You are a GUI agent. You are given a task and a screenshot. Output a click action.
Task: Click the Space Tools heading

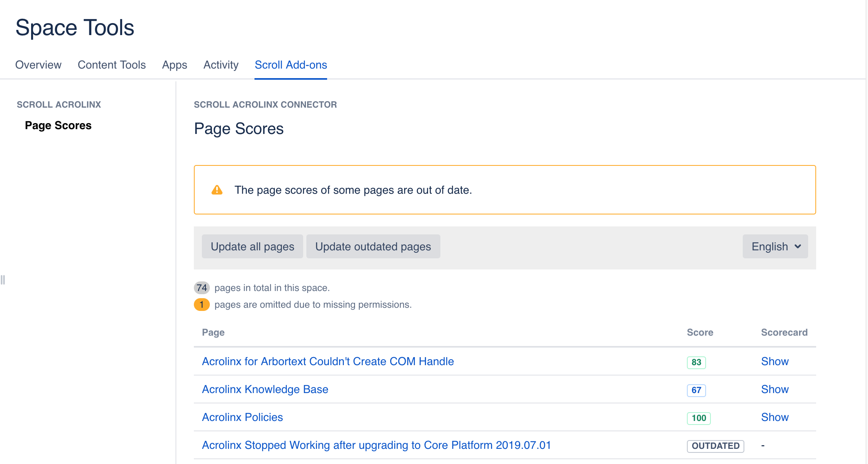click(x=75, y=28)
